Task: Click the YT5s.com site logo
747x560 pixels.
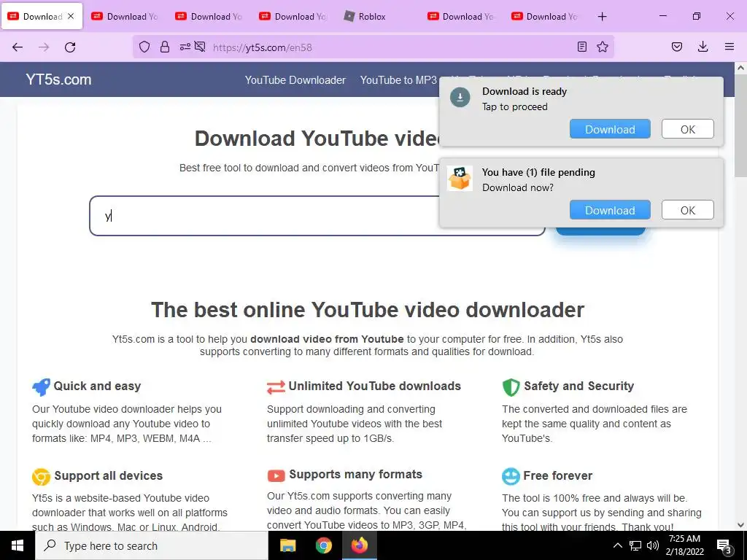Action: point(58,79)
